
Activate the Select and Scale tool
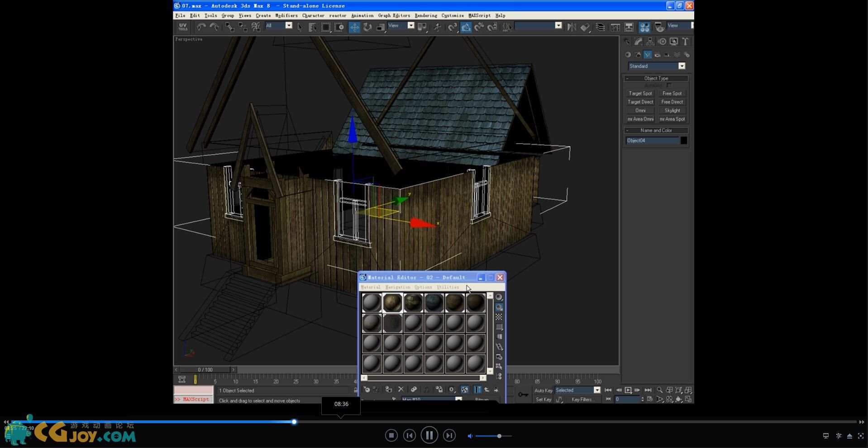381,27
